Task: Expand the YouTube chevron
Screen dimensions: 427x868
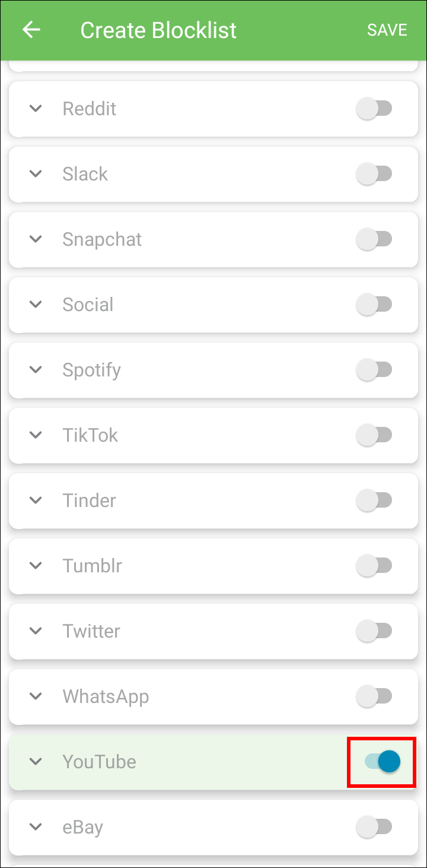Action: [36, 762]
